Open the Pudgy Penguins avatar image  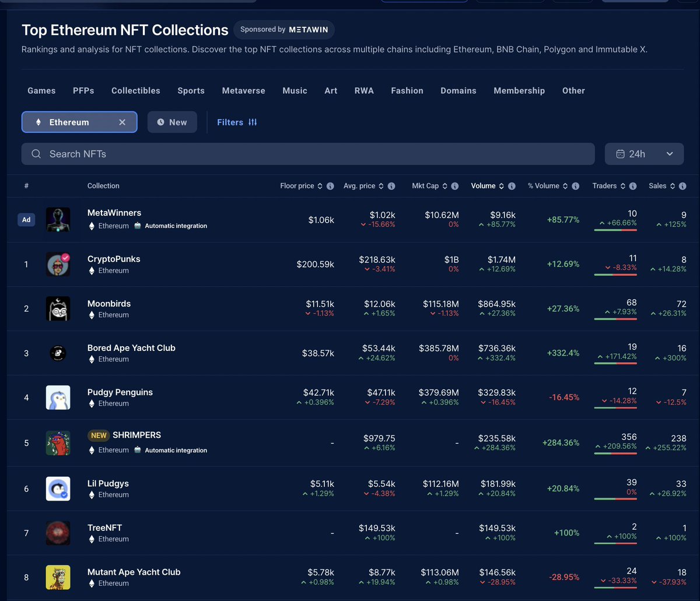[x=58, y=397]
